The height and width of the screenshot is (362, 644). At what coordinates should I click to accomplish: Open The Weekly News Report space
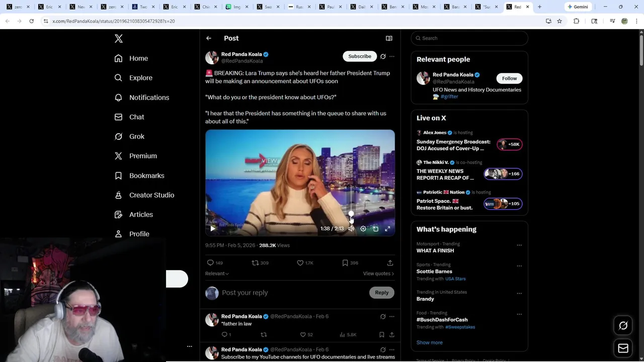coord(469,170)
